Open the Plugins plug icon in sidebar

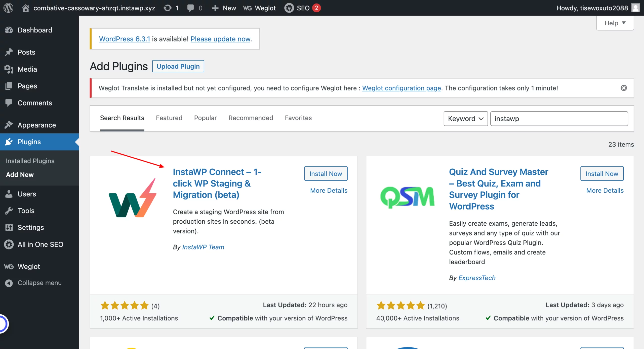[x=9, y=142]
